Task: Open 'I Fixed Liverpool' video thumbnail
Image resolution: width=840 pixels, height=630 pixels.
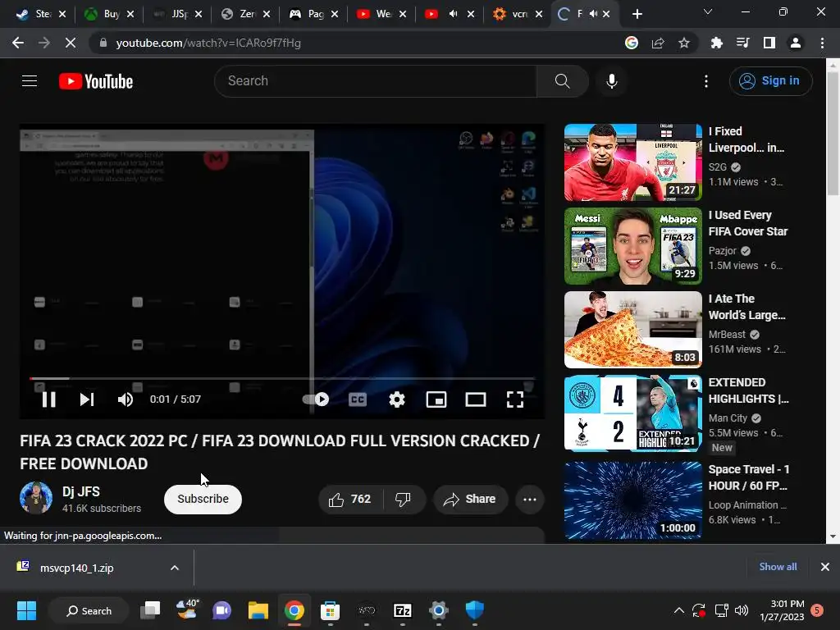Action: coord(632,162)
